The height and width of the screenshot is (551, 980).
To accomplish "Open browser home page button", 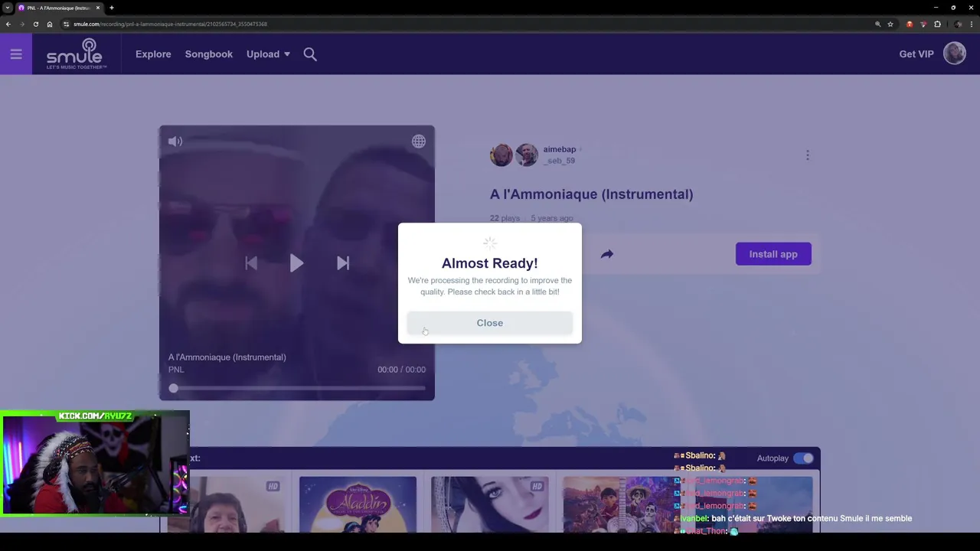I will pos(50,24).
